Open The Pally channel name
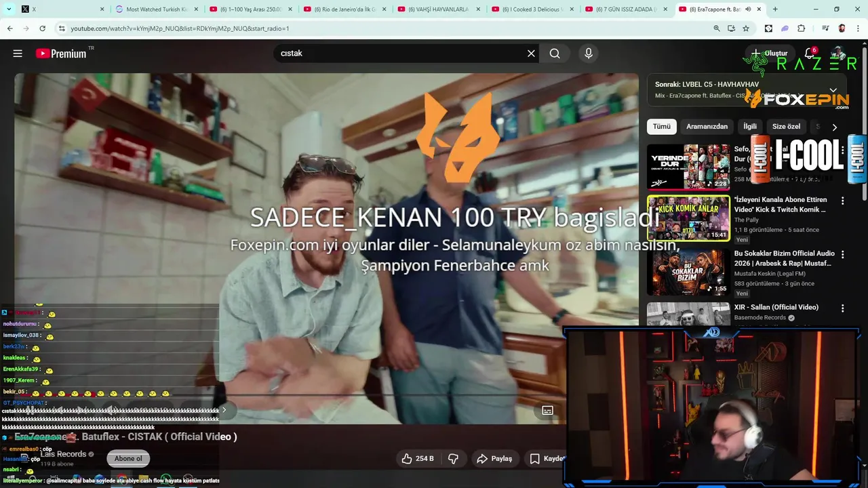This screenshot has width=868, height=488. tap(747, 220)
